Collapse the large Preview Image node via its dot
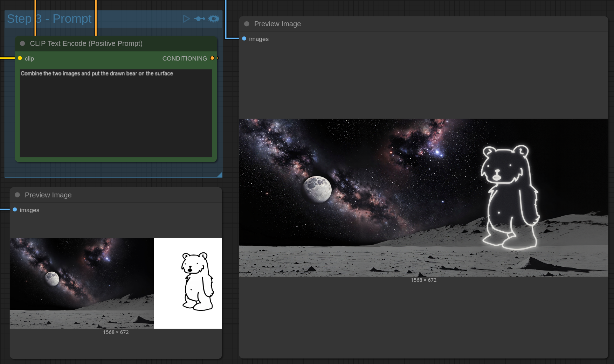This screenshot has height=364, width=614. pyautogui.click(x=247, y=24)
